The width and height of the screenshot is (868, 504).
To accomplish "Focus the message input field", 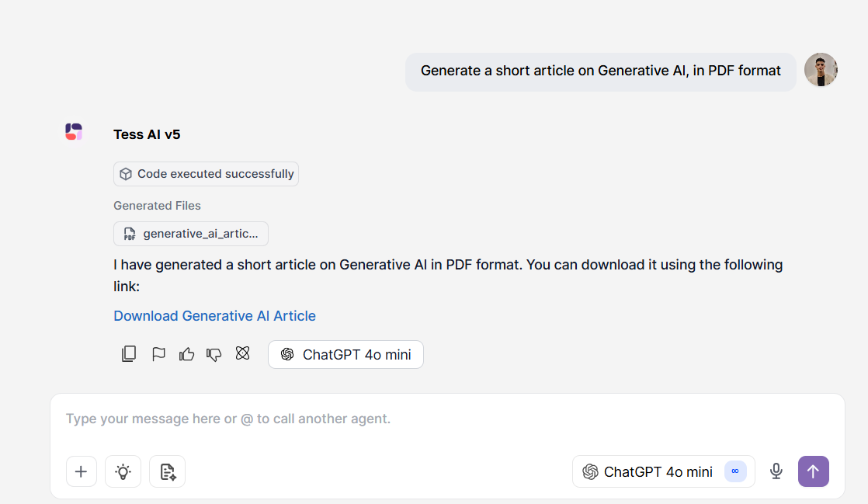I will [447, 419].
